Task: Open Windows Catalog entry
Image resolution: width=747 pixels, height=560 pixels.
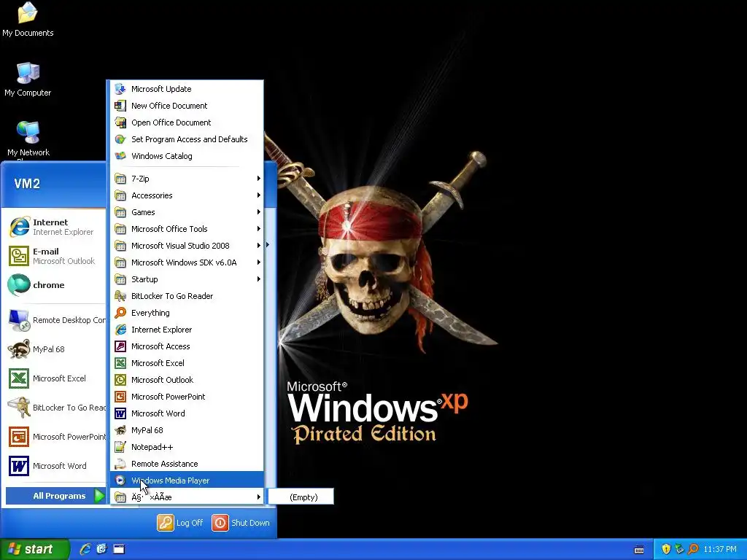Action: click(x=187, y=156)
